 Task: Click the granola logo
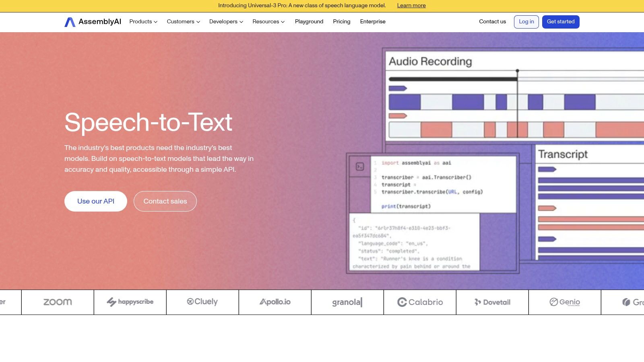pyautogui.click(x=347, y=302)
